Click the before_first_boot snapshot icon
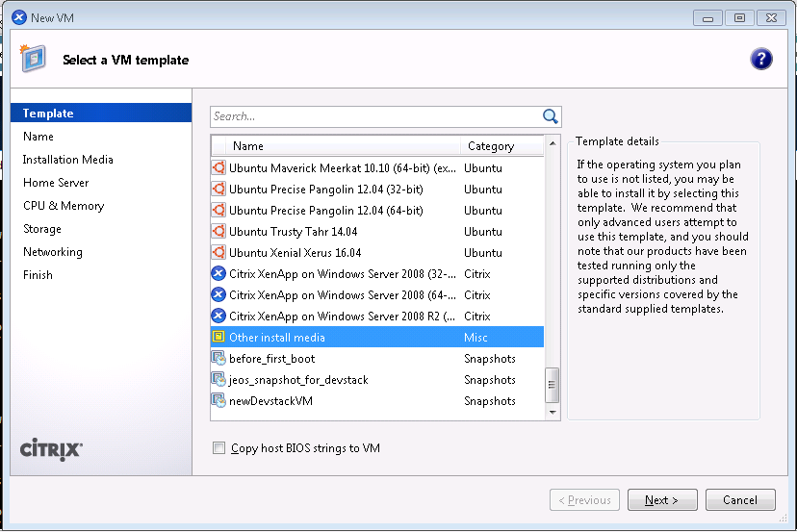The height and width of the screenshot is (532, 797). click(219, 359)
